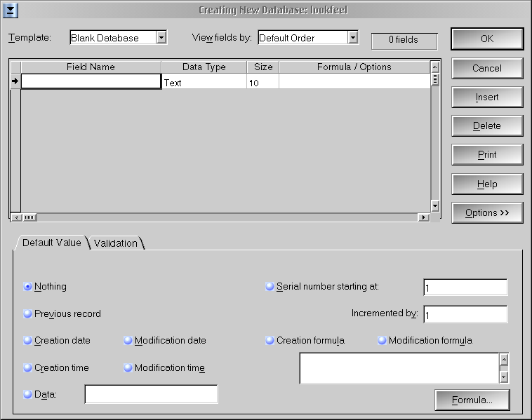Click the Help button
The height and width of the screenshot is (420, 532).
point(487,184)
